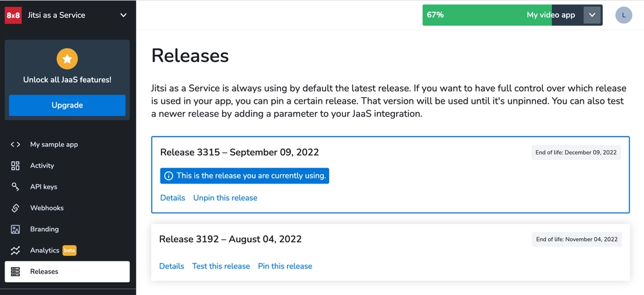Click the blue Upgrade button
The image size is (644, 295).
[68, 105]
